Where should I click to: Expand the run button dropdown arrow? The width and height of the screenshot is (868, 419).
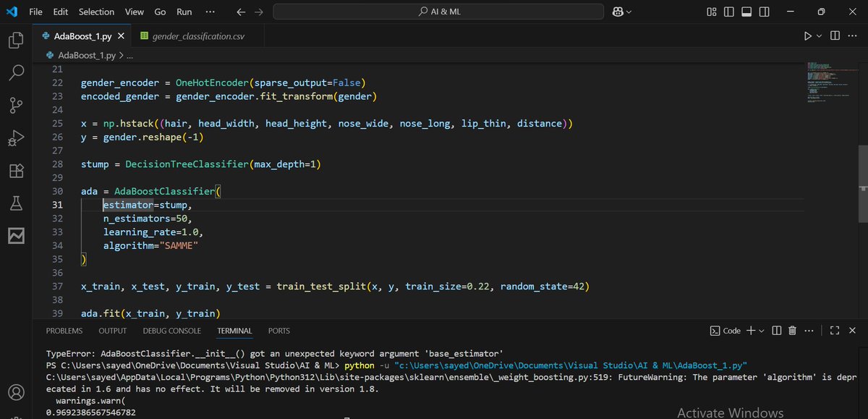(820, 35)
